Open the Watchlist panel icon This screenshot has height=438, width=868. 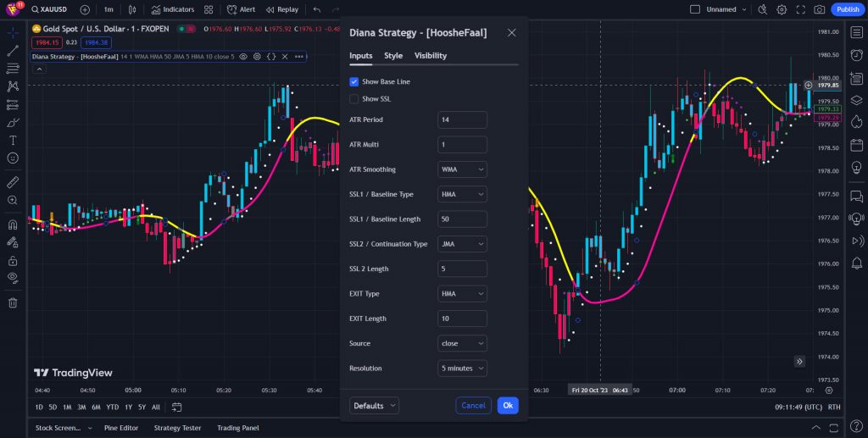(x=856, y=33)
